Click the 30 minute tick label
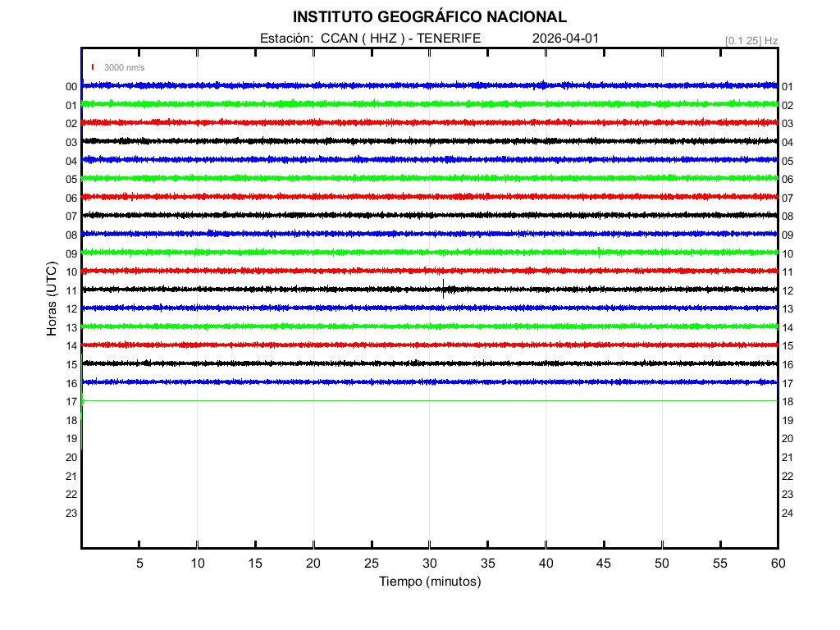This screenshot has height=630, width=840. pos(430,563)
